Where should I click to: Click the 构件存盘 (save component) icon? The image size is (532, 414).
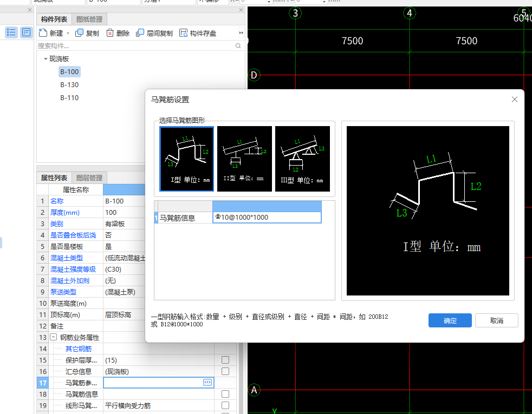pos(183,33)
